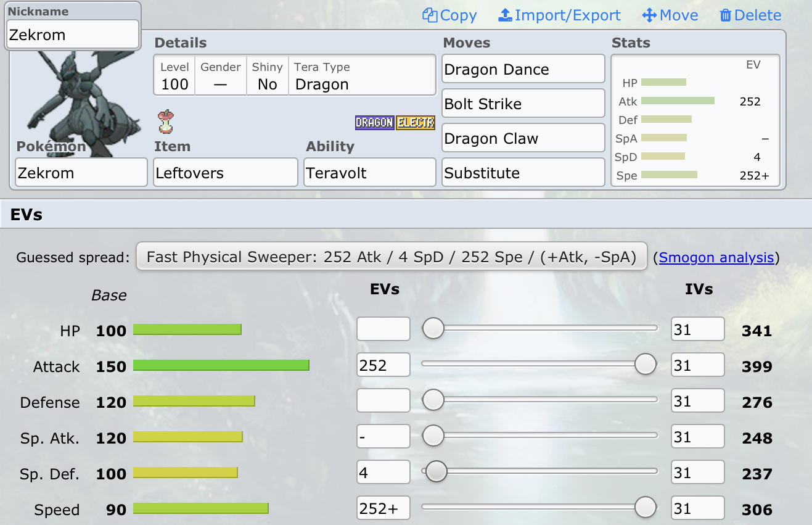Click the HP EV input box

click(383, 329)
